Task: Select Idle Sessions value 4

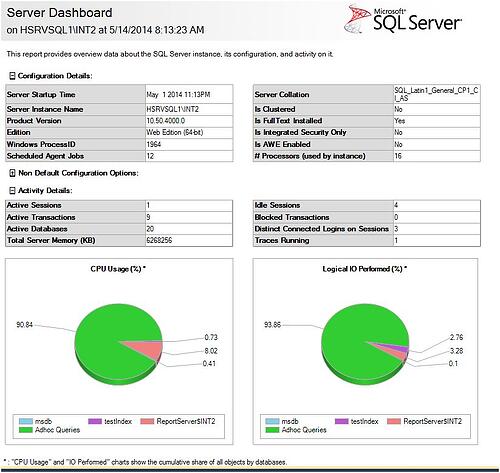Action: 396,205
